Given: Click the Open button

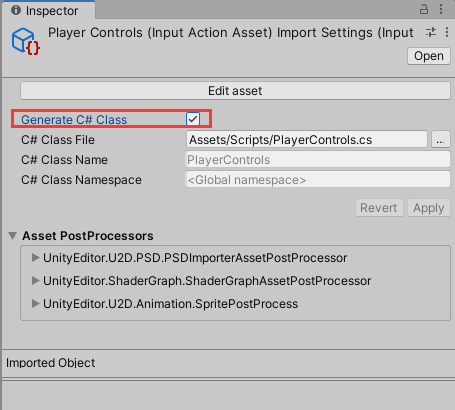Looking at the screenshot, I should [429, 56].
